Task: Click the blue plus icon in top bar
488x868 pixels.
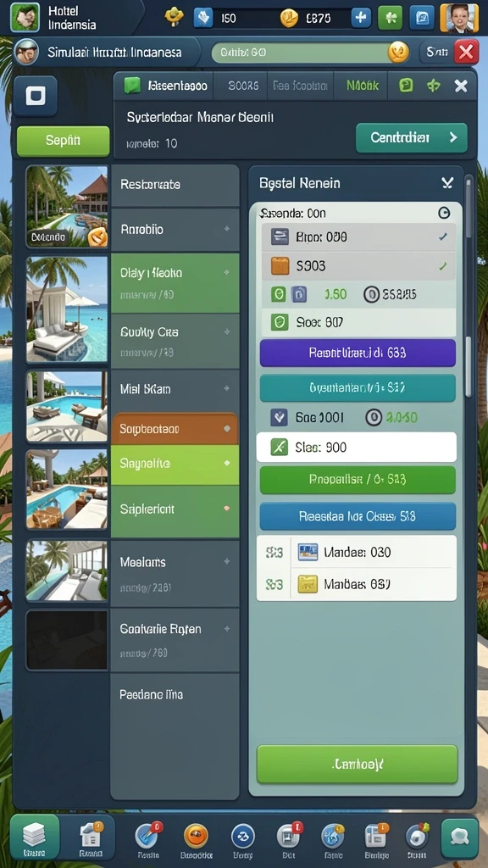Action: pos(361,18)
